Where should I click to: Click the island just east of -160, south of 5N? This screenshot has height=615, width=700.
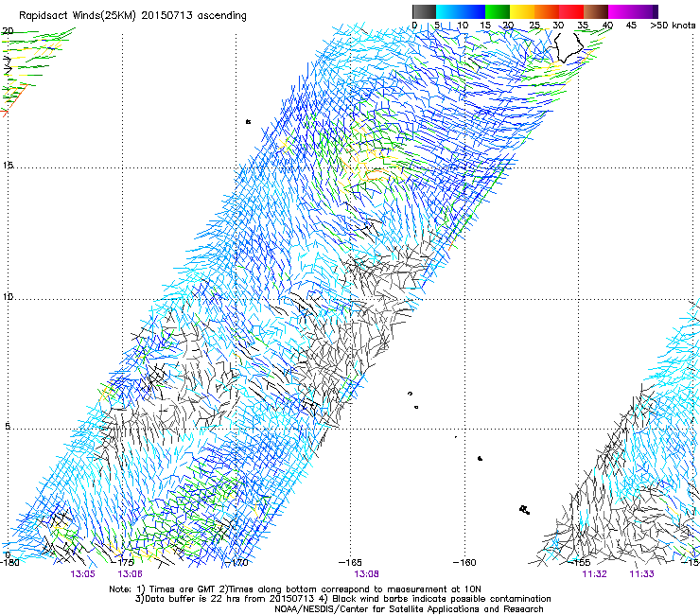pos(480,458)
